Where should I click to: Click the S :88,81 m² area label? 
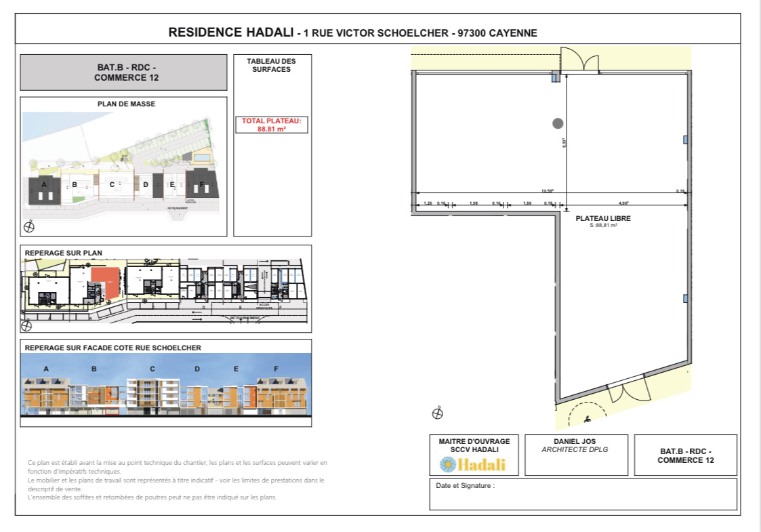603,225
